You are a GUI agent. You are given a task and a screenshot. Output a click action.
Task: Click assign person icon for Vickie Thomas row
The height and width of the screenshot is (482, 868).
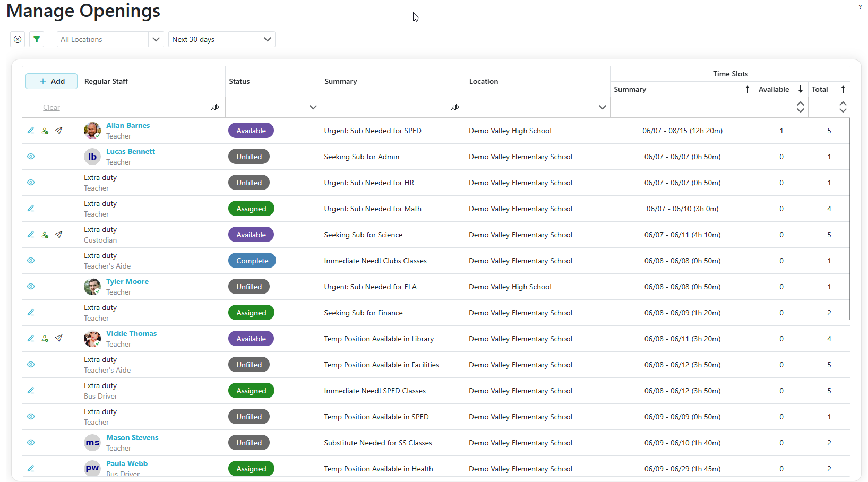[45, 339]
